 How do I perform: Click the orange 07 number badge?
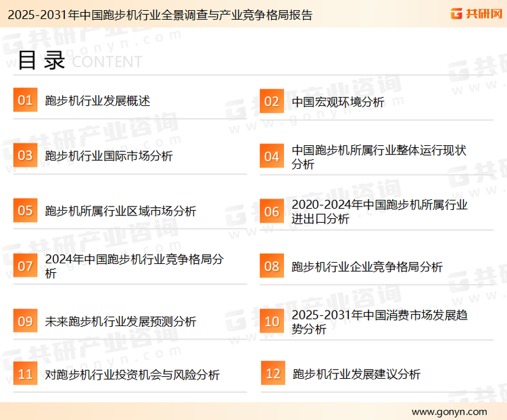click(x=25, y=265)
